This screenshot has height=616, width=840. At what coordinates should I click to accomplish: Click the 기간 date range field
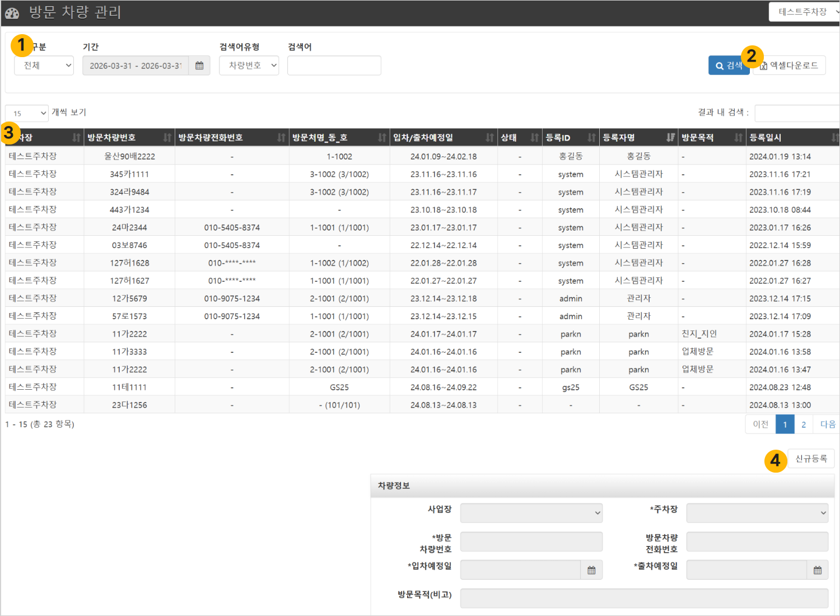[x=136, y=66]
